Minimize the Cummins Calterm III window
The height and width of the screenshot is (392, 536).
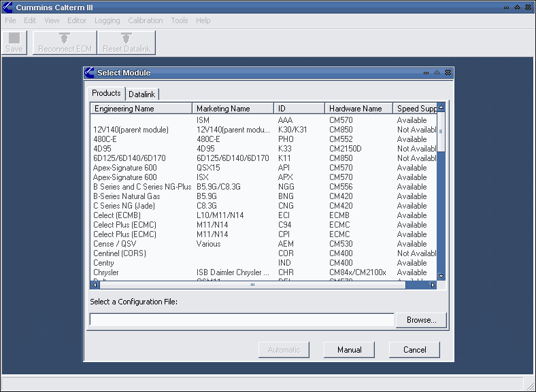pos(506,7)
